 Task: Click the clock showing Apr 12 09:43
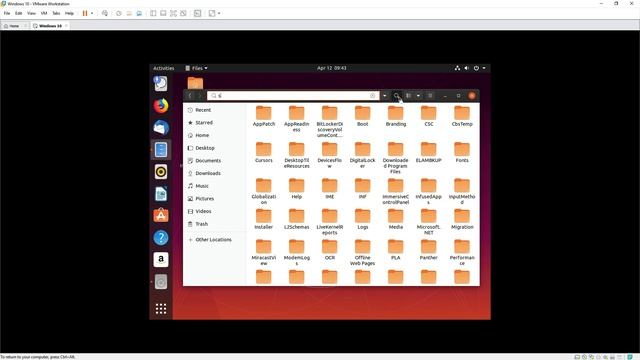(x=331, y=68)
